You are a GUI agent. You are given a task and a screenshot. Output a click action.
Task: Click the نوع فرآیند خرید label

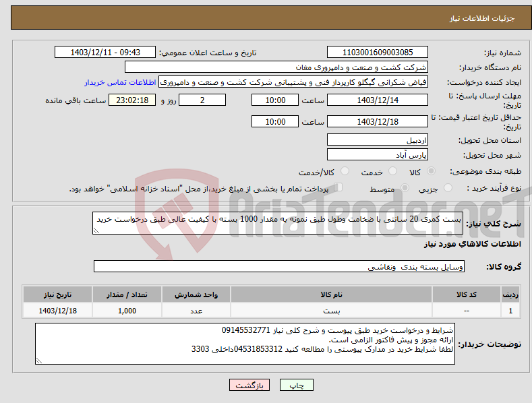pos(494,188)
